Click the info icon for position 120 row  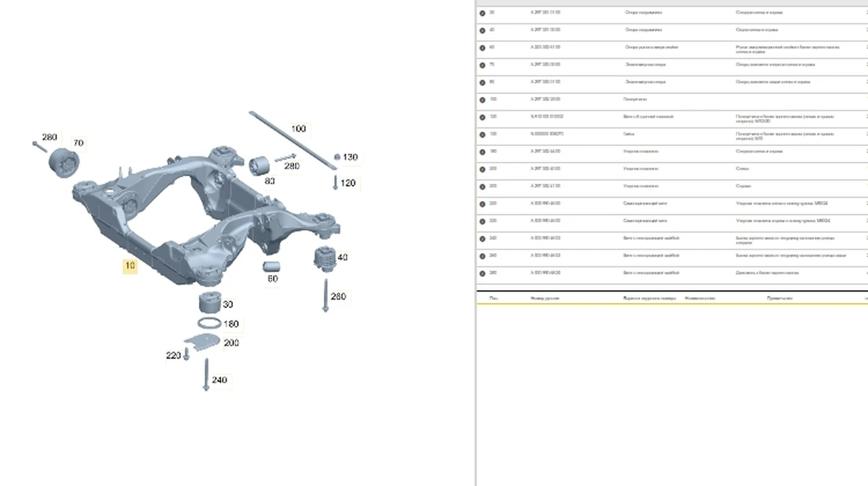coord(482,117)
